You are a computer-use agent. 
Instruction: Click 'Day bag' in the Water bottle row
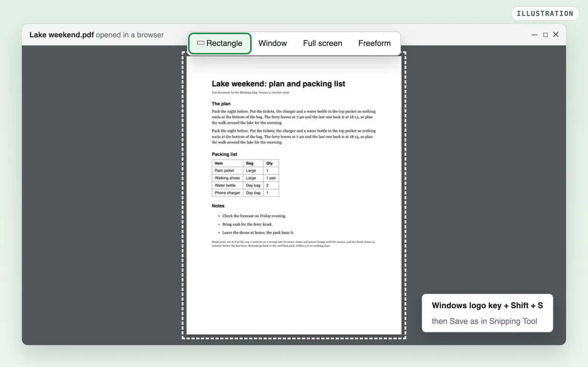tap(253, 185)
